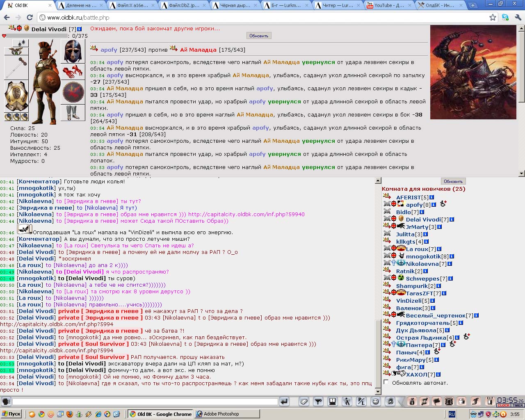Open a new browser tab

pos(472,5)
